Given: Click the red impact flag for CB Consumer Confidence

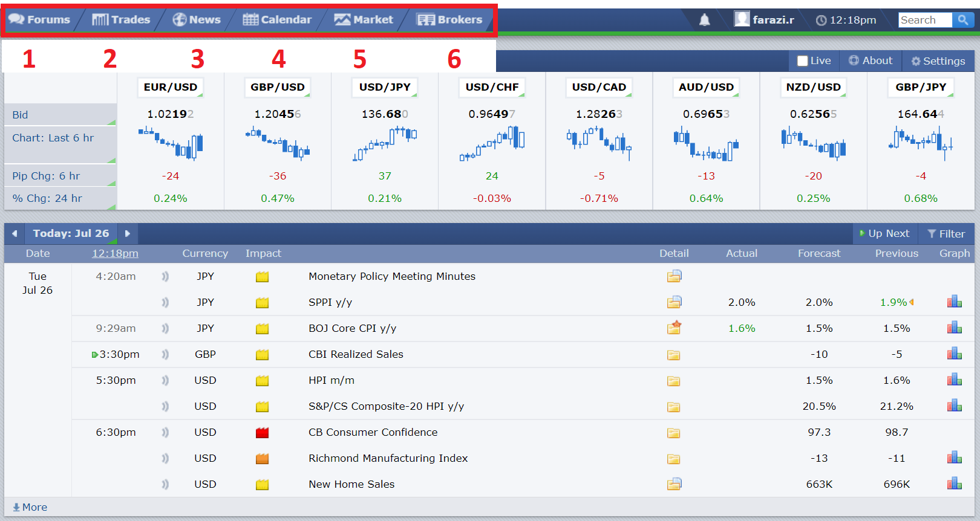Looking at the screenshot, I should (262, 433).
